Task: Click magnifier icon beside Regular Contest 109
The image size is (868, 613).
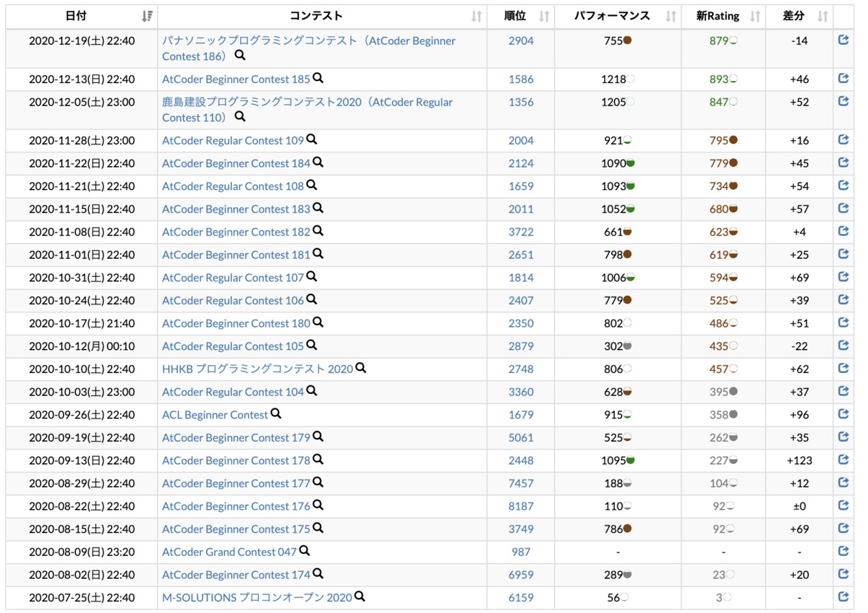Action: (x=312, y=140)
